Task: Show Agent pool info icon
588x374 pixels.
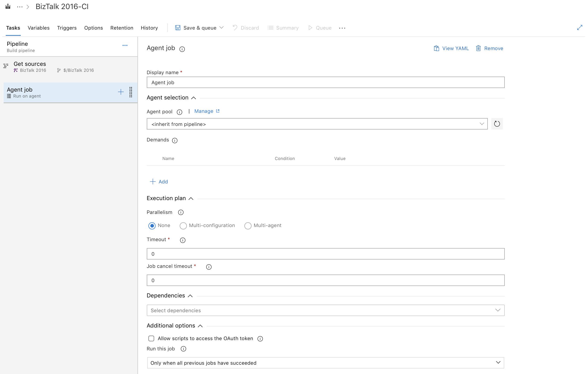Action: (179, 112)
